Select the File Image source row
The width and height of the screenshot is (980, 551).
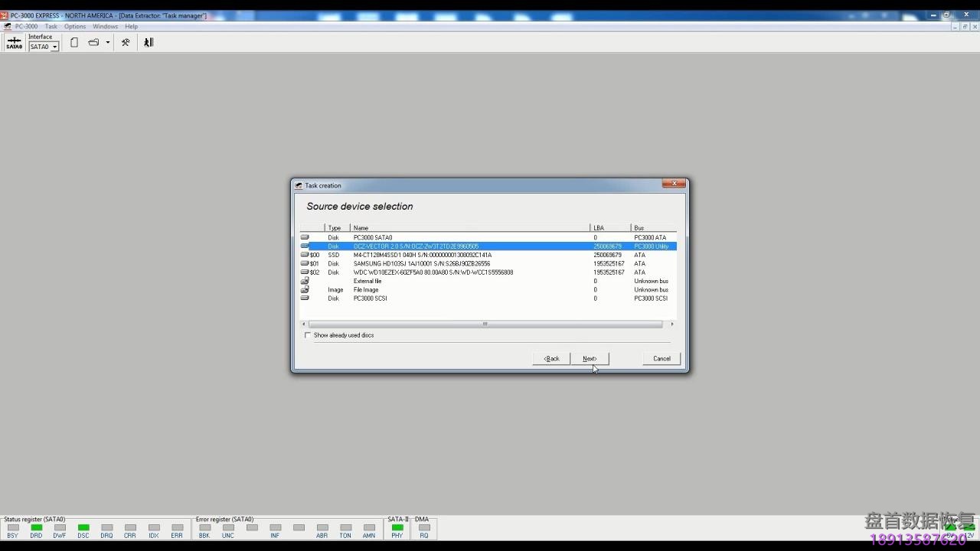click(366, 289)
